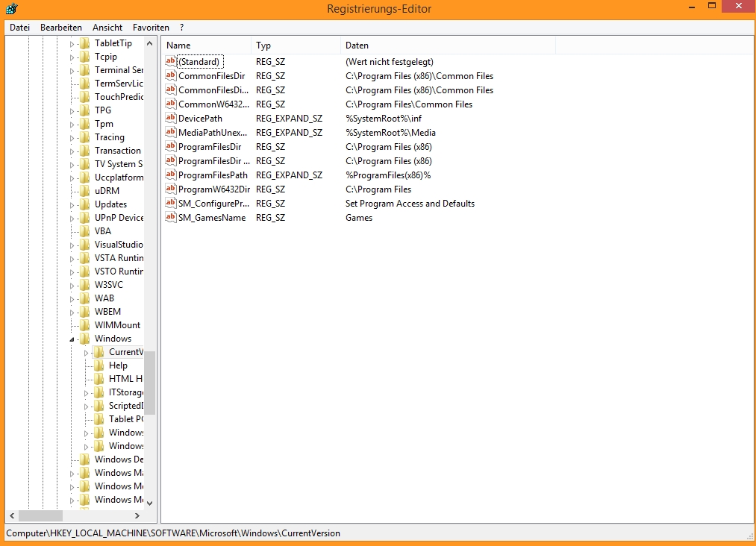Expand the VisualStudio tree node
The height and width of the screenshot is (546, 756).
pos(72,245)
